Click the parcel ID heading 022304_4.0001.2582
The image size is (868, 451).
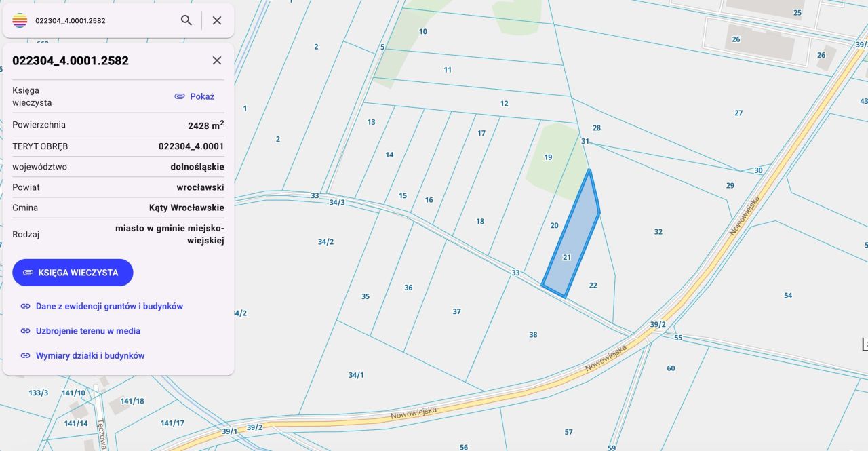coord(71,60)
